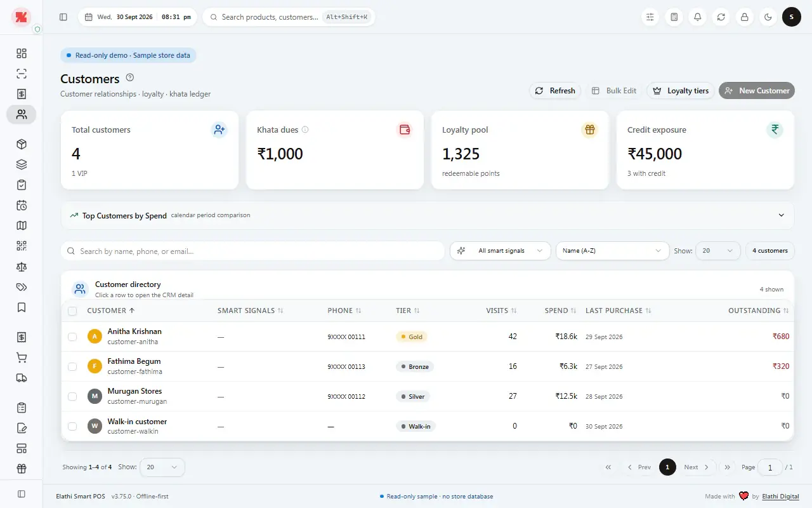Click the info icon next to Khata dues
The width and height of the screenshot is (812, 508).
click(x=305, y=130)
